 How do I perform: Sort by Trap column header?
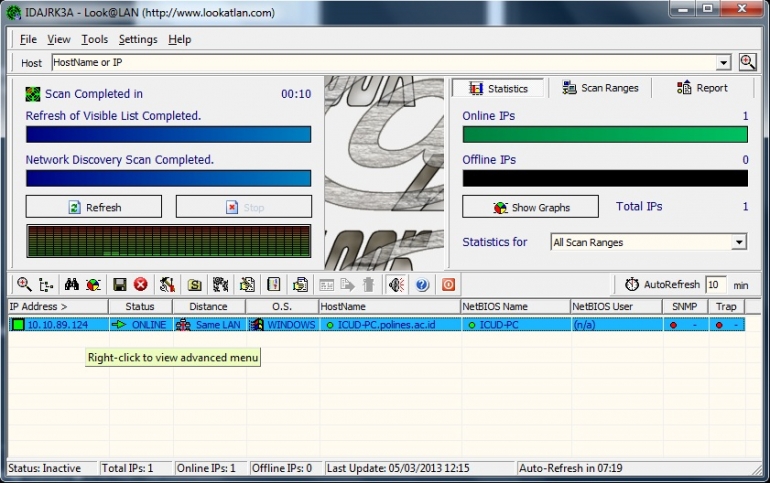[726, 306]
